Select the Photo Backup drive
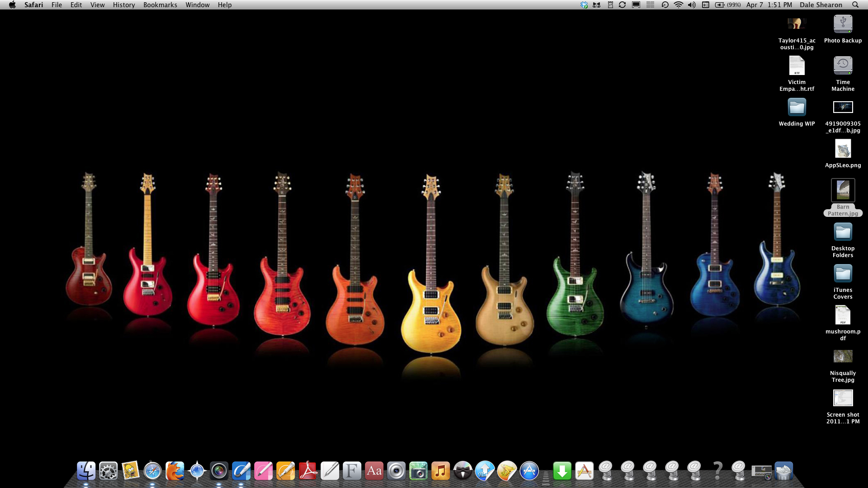Screen dimensions: 868x488 (843, 29)
